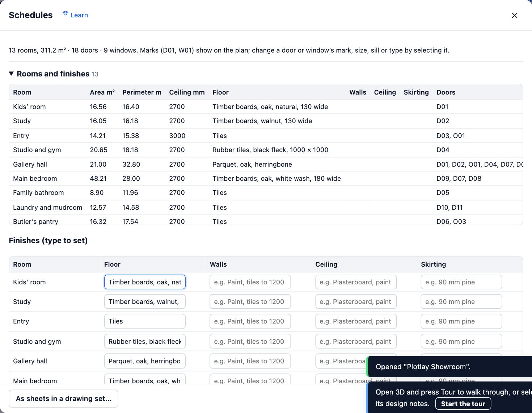This screenshot has width=532, height=413.
Task: Click Study walls finish field
Action: 250,301
